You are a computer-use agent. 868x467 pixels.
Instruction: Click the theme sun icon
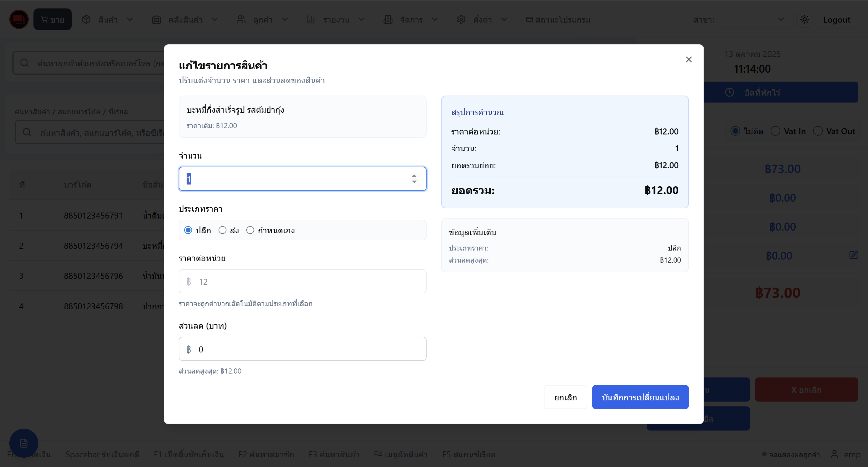(x=804, y=20)
